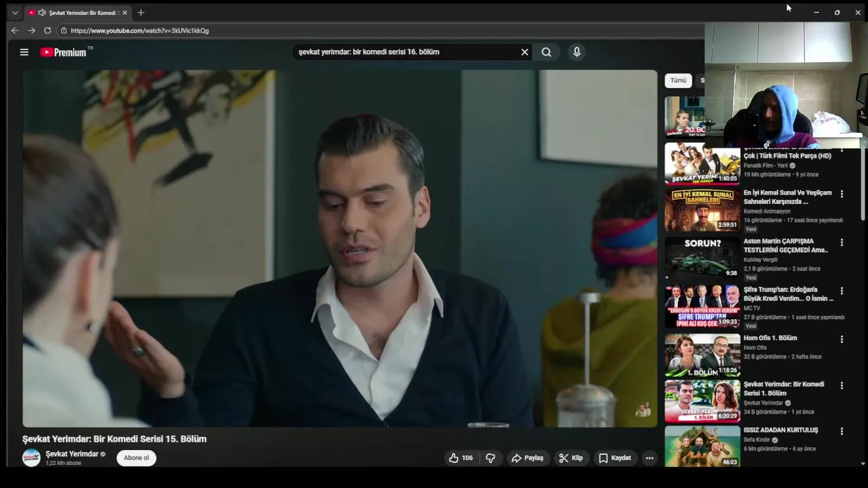Close the Şevkat Yerimdar browser tab

click(125, 12)
